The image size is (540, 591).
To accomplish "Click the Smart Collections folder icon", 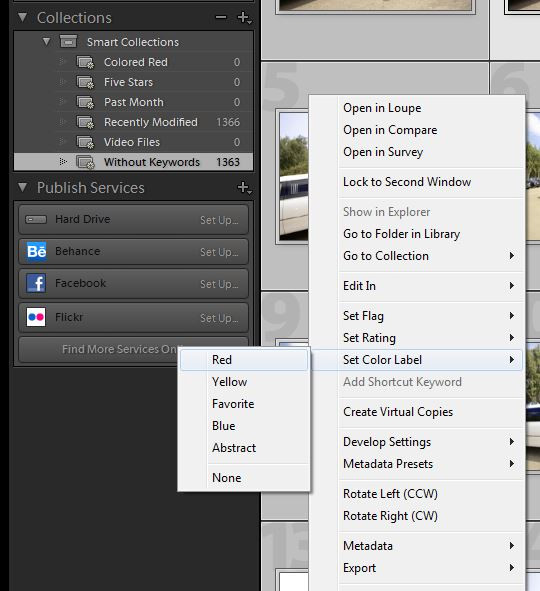I will coord(68,42).
